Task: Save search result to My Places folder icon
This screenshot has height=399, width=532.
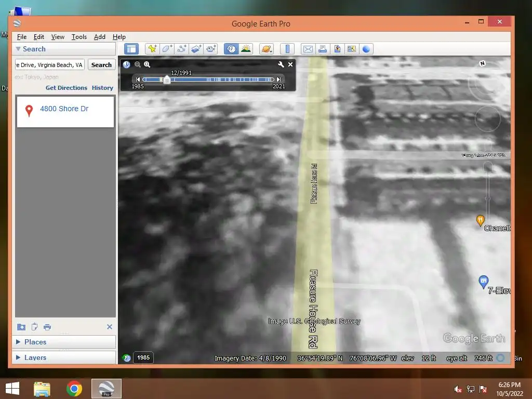Action: coord(21,327)
